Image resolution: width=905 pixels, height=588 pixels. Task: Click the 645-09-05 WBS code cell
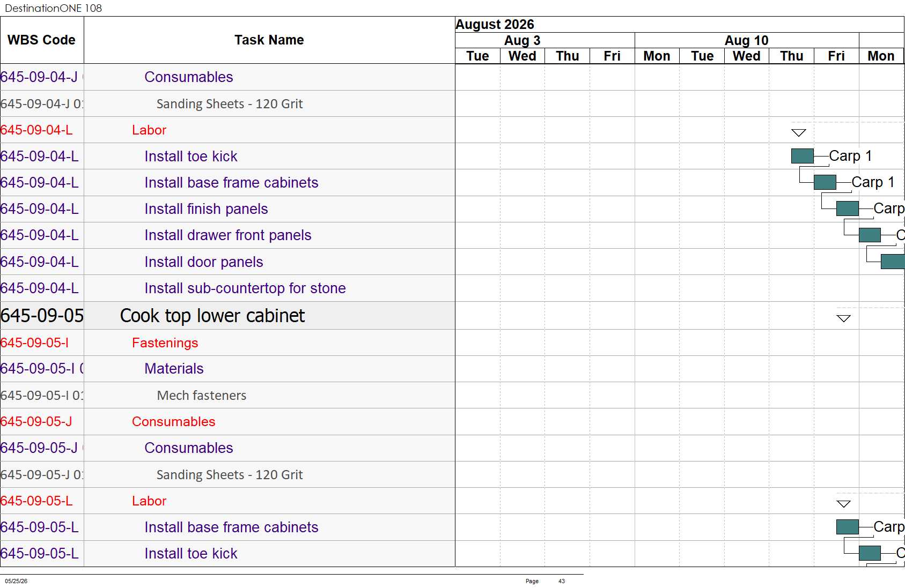point(42,316)
